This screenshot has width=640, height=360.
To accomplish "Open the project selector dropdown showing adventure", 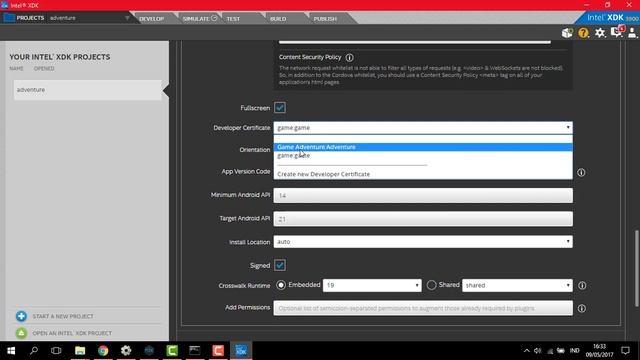I will click(89, 18).
